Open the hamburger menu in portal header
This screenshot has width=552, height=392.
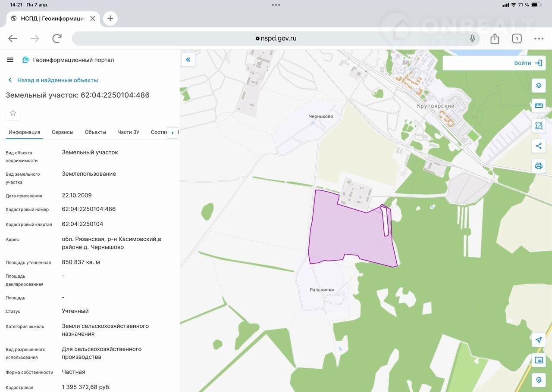coord(10,60)
